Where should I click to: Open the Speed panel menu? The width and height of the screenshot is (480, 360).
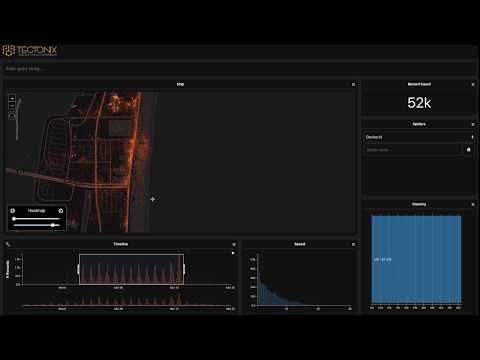click(x=353, y=244)
